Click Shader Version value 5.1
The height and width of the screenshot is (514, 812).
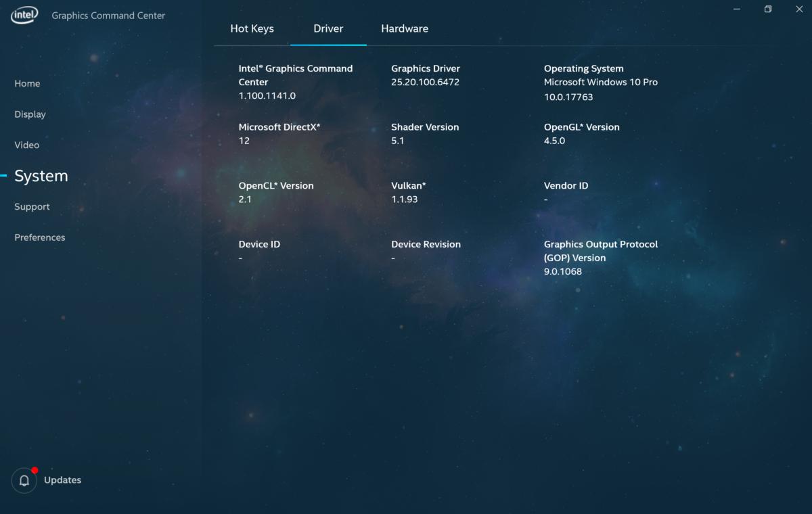click(x=398, y=141)
